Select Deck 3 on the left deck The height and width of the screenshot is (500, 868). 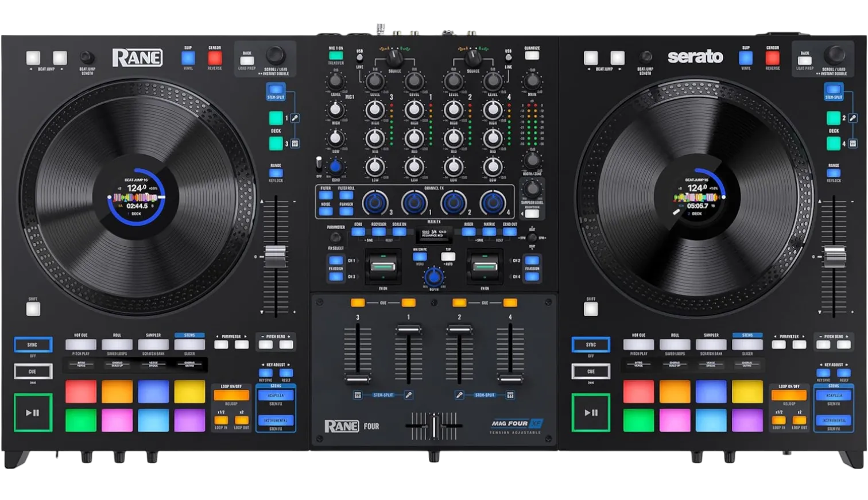pos(276,143)
